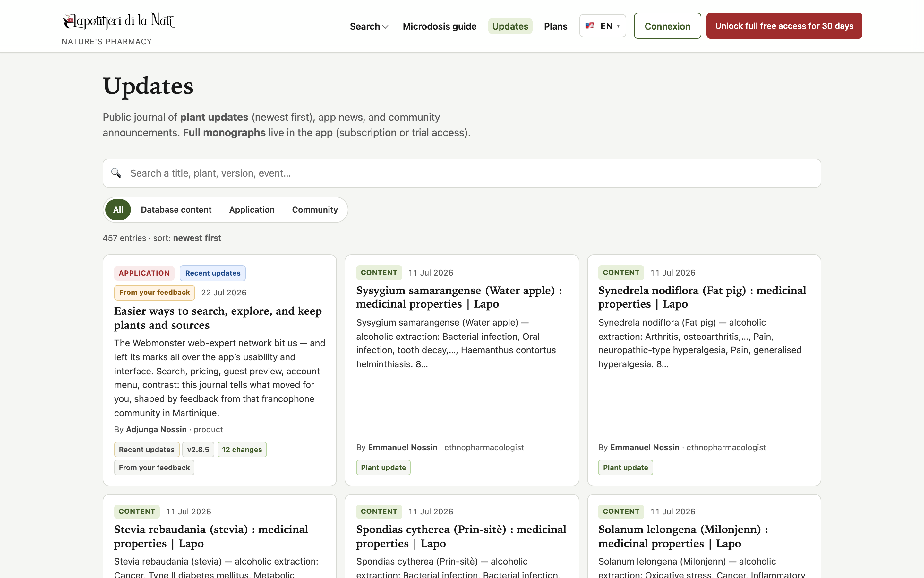Click the Sysygium card description text

[x=456, y=343]
